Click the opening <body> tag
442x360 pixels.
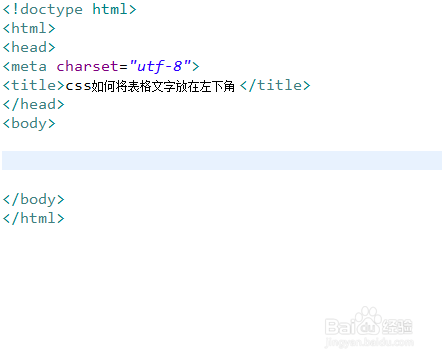[29, 124]
